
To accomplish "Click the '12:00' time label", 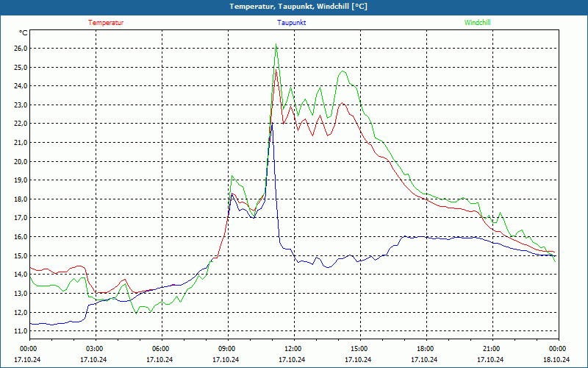I will point(293,348).
